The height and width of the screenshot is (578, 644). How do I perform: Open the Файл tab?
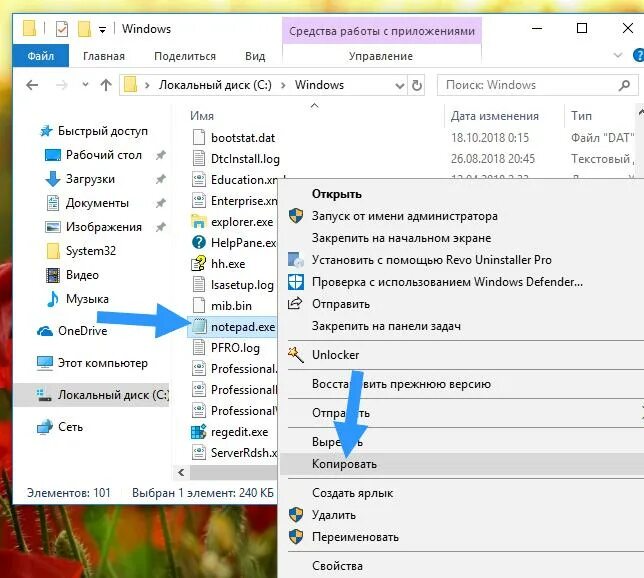click(41, 56)
